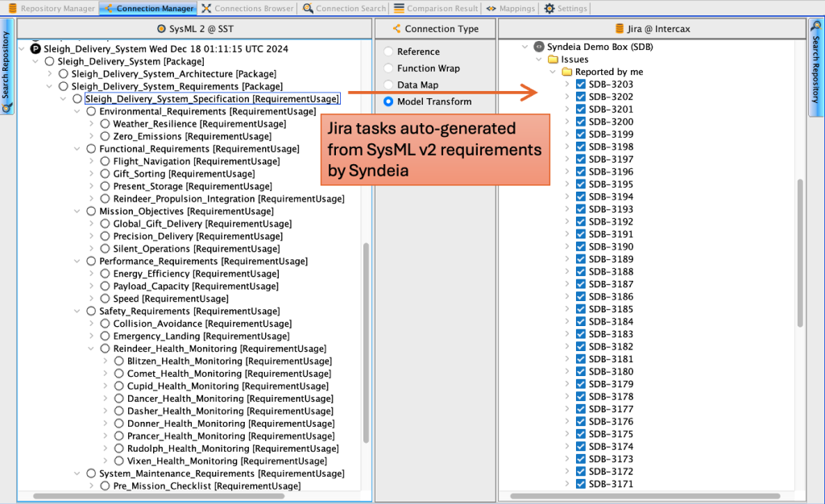This screenshot has height=504, width=825.
Task: Switch to the Connection Manager tab
Action: (x=148, y=8)
